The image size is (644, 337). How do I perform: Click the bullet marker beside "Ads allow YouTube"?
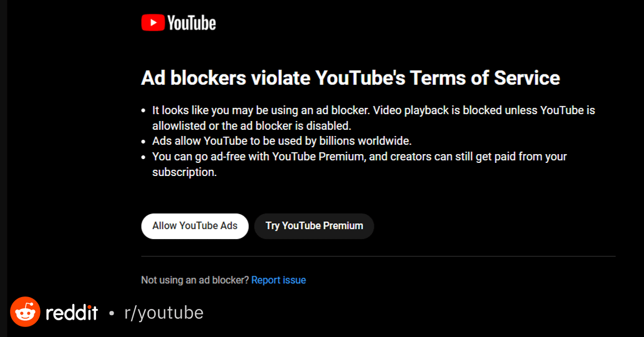pos(145,141)
